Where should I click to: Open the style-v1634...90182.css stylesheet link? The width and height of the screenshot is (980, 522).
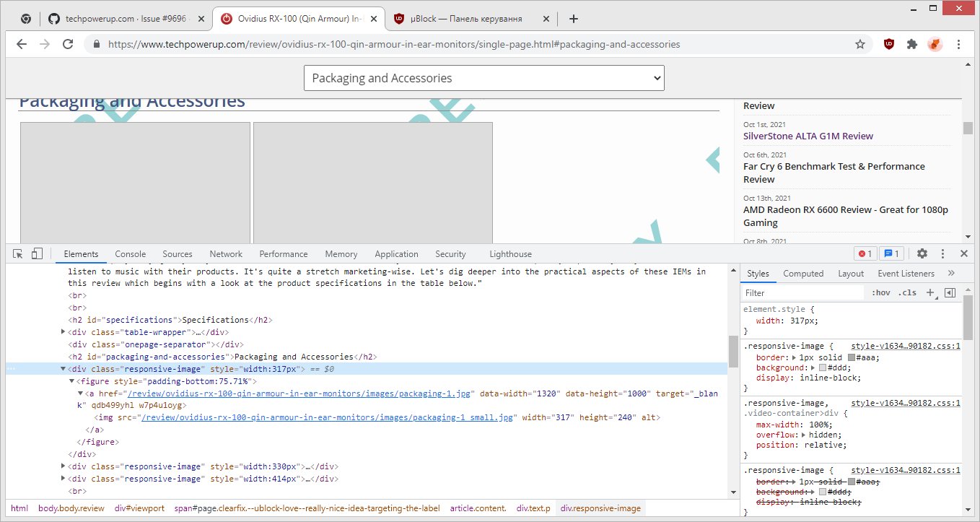point(904,345)
